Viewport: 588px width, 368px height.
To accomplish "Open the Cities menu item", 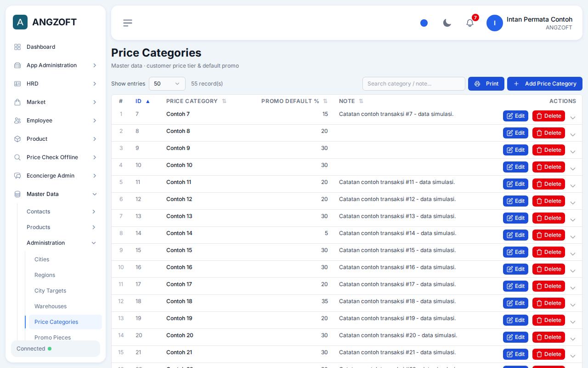I will point(42,259).
